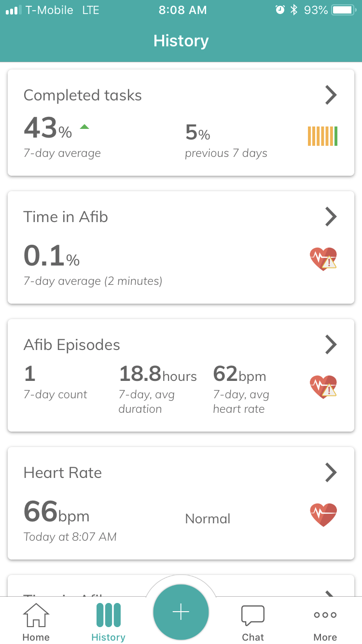Tap the 43% seven-day average value
Screen dimensions: 362x644
(48, 129)
